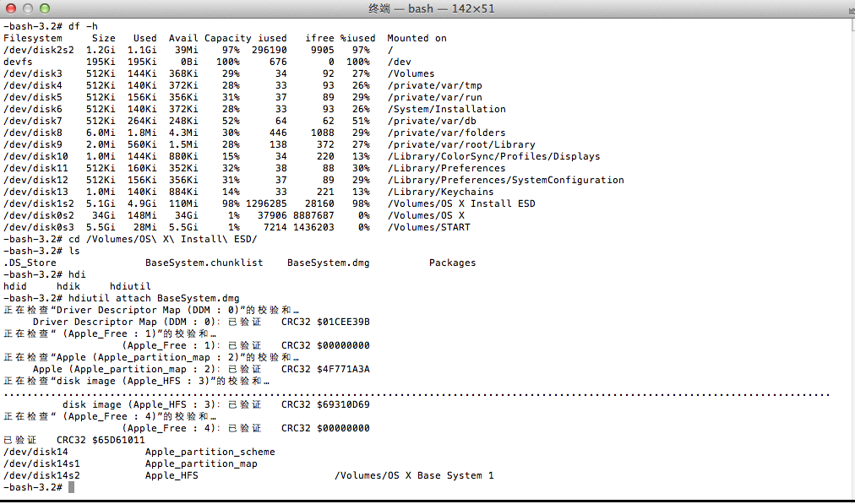Click the window title '终端 — bash — 142×51'
The image size is (855, 504).
pos(427,8)
